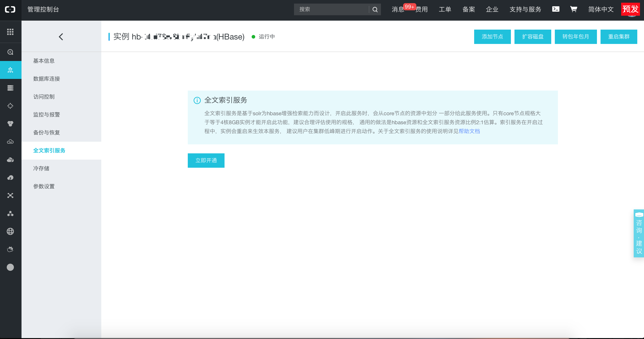Open the 简体中文 language selector
644x339 pixels.
601,9
